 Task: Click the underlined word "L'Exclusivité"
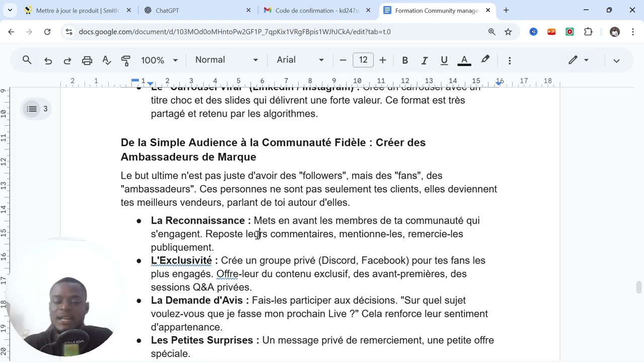[x=181, y=260]
